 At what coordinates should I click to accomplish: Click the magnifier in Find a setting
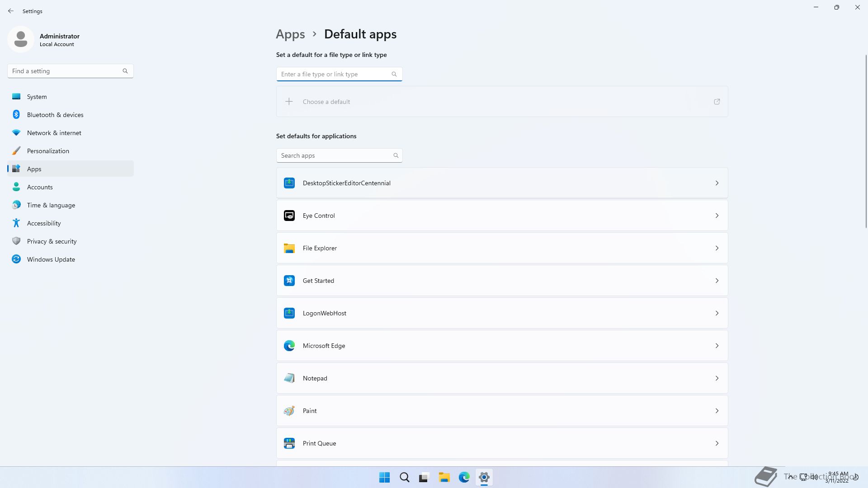(125, 71)
